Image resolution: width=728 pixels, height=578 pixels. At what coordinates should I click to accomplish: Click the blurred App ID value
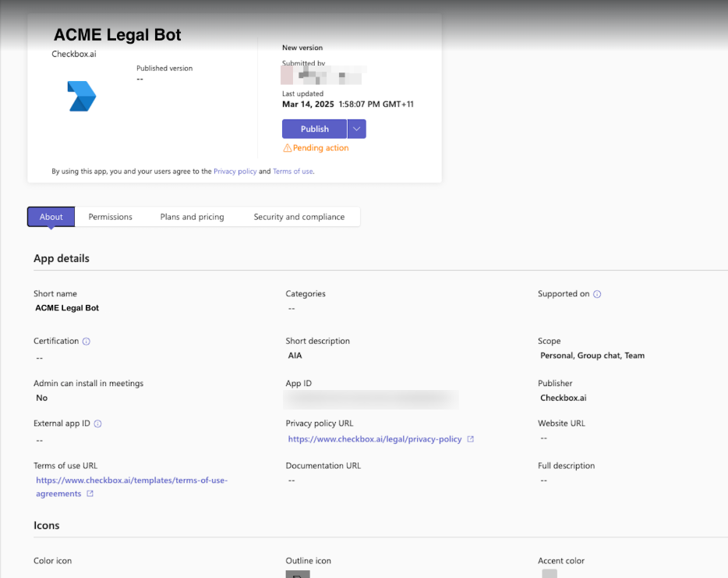371,399
